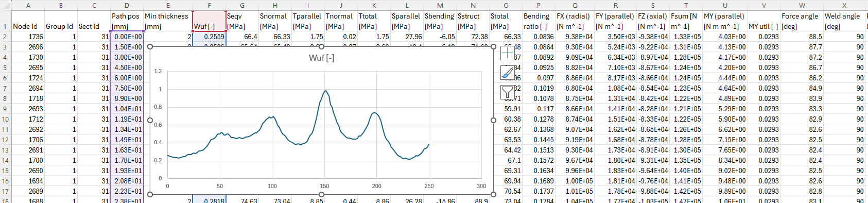Click Stotal value 69.94
Image resolution: width=868 pixels, height=203 pixels.
tap(506, 181)
